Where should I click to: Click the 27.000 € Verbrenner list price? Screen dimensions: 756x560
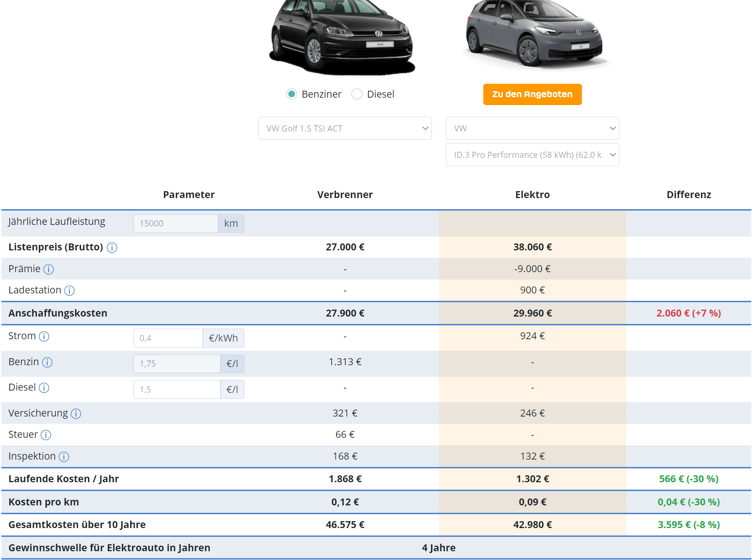pyautogui.click(x=345, y=247)
